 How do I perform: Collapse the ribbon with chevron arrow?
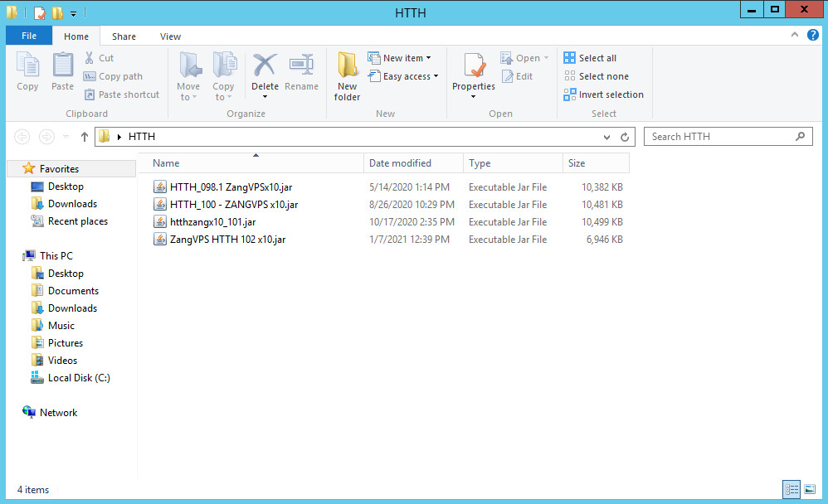(x=795, y=36)
